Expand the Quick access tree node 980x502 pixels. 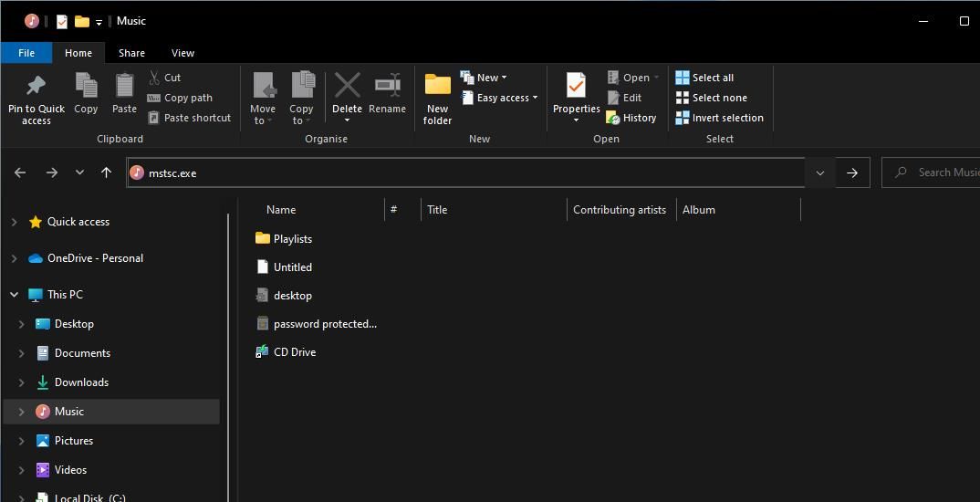[x=14, y=222]
